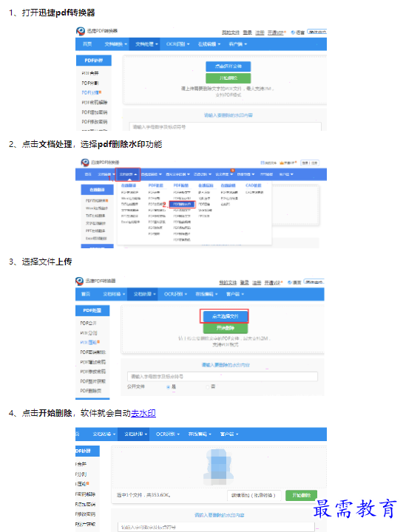Select PDF合并 in step 1 sidebar
Image resolution: width=403 pixels, height=532 pixels.
(90, 73)
